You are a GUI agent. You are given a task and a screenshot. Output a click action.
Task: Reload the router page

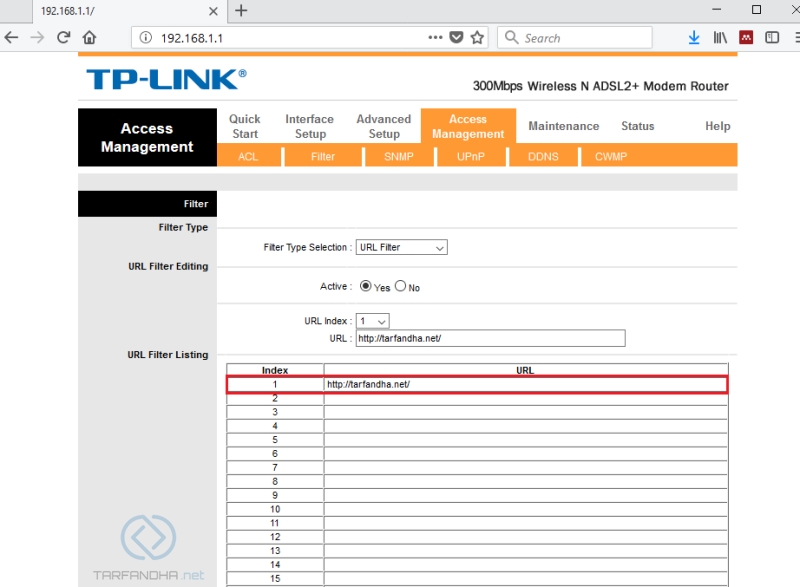[63, 38]
